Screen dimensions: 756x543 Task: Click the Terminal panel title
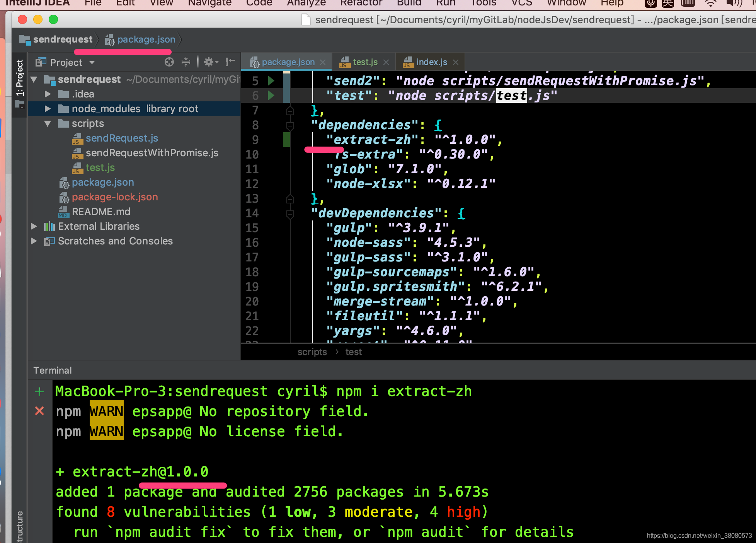(x=53, y=371)
